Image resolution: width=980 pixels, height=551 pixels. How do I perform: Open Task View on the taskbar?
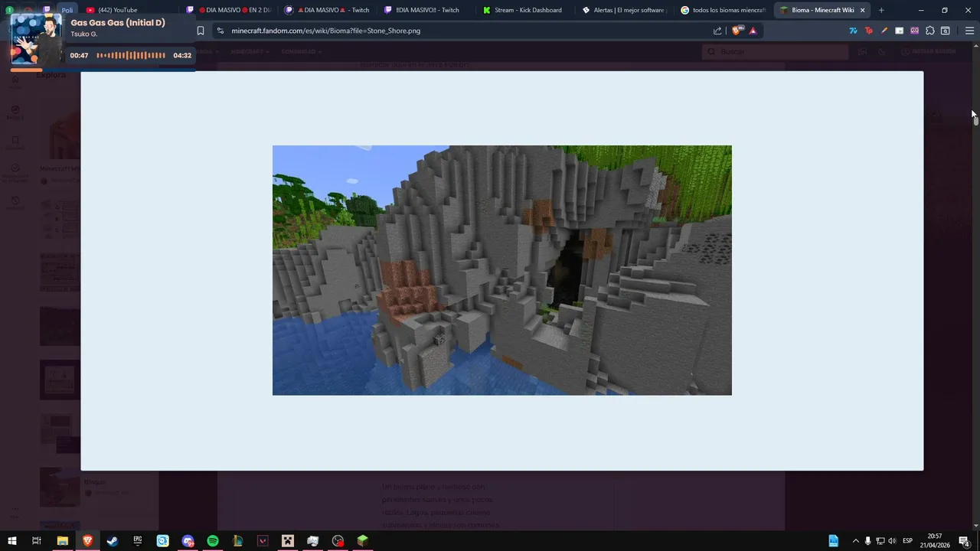(x=36, y=541)
